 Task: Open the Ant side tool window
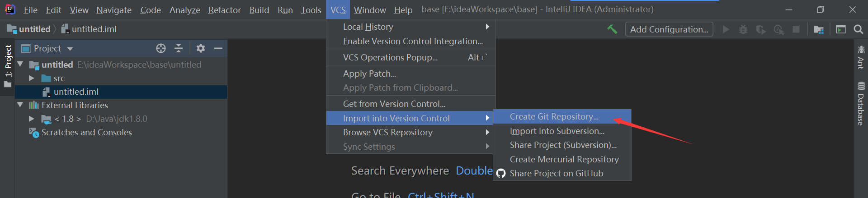861,57
